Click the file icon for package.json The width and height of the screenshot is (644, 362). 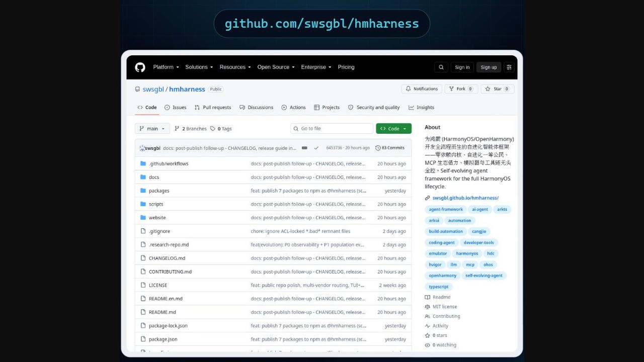pyautogui.click(x=143, y=339)
